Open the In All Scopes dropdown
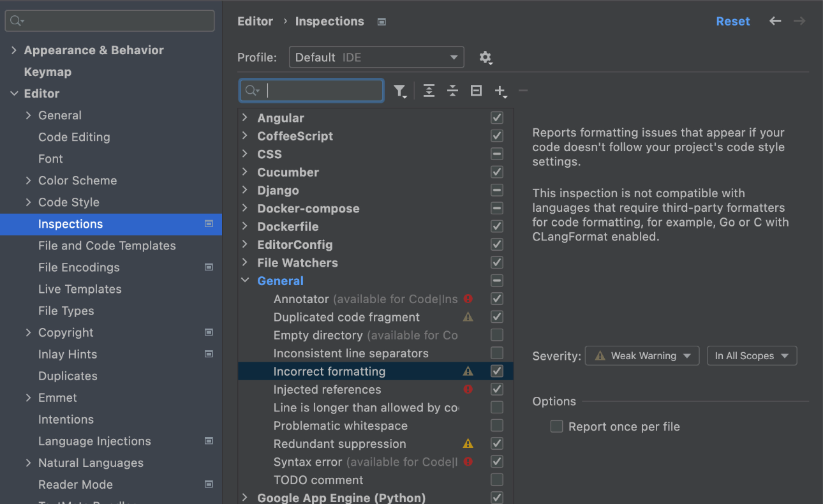Viewport: 823px width, 504px height. (752, 356)
